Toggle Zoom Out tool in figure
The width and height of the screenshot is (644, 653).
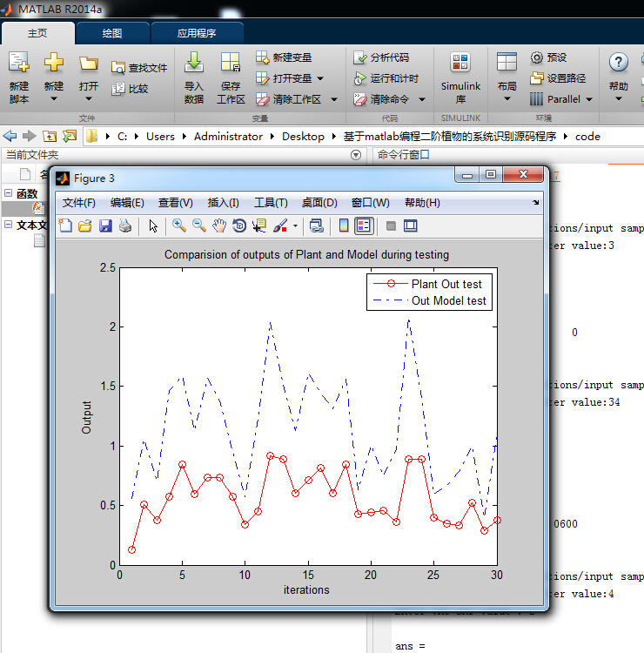[x=199, y=226]
